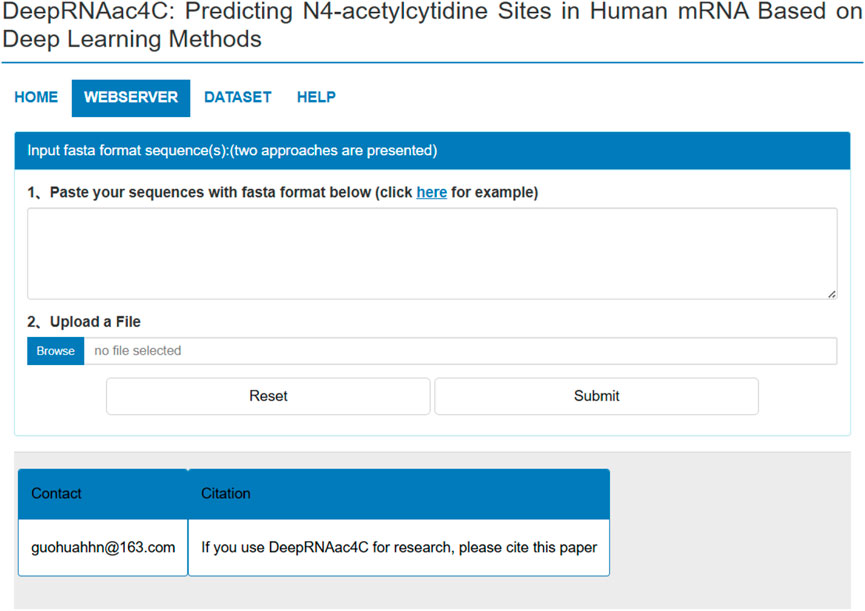
Task: Click the 'no file selected' field
Action: coord(460,351)
